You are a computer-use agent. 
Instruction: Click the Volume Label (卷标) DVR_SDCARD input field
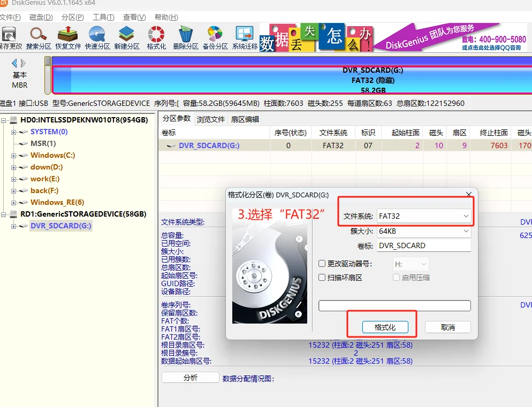(x=424, y=245)
